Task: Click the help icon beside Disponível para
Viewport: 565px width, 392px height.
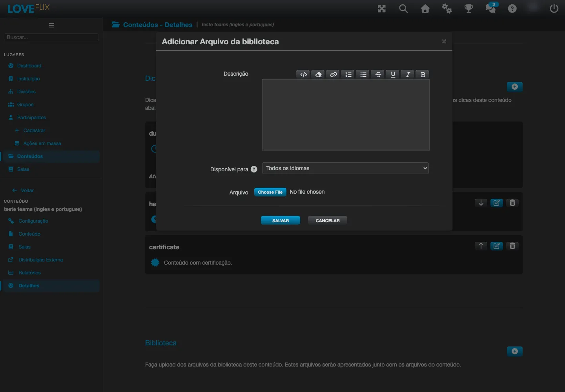Action: click(254, 169)
